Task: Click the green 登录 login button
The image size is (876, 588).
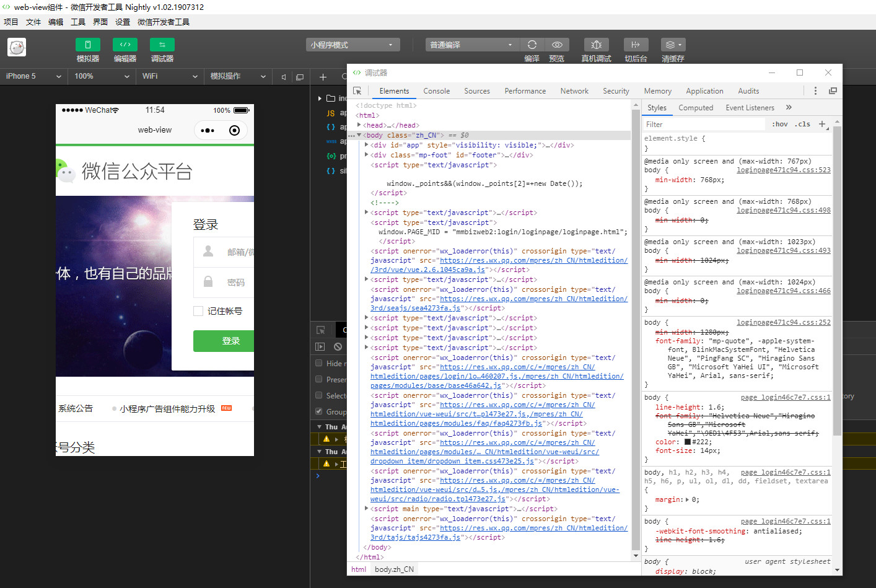Action: coord(224,341)
